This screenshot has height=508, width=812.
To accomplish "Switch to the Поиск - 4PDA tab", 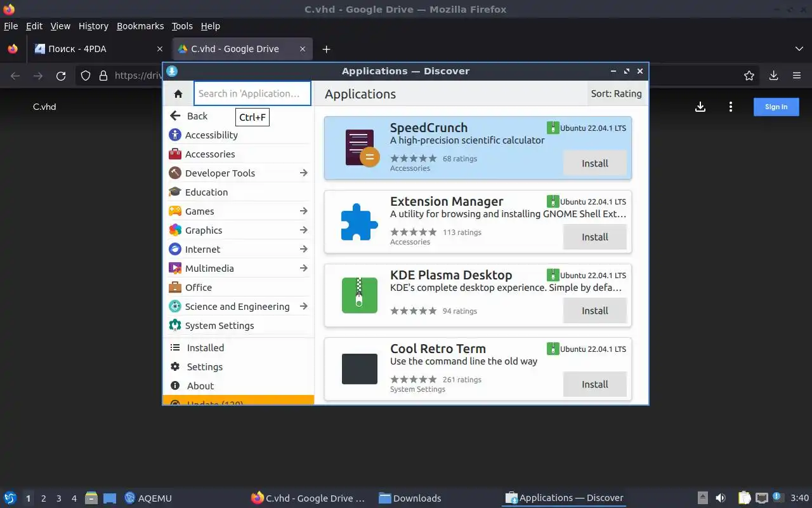I will pos(98,49).
